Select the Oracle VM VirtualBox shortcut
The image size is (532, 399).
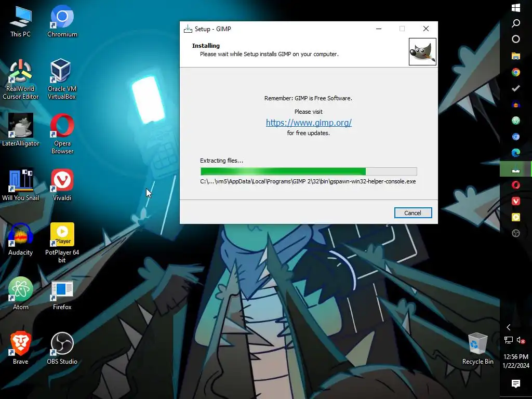click(x=62, y=79)
